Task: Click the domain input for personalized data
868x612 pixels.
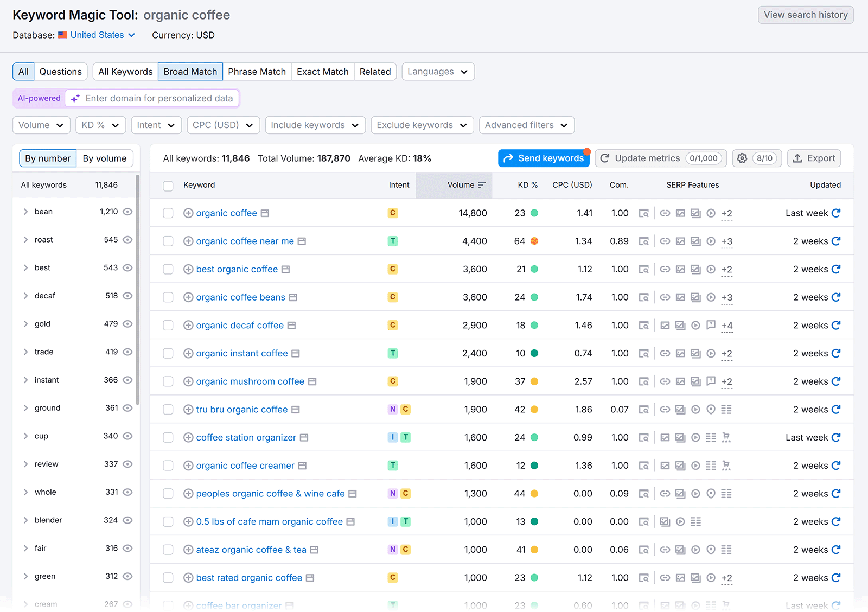Action: pyautogui.click(x=160, y=98)
